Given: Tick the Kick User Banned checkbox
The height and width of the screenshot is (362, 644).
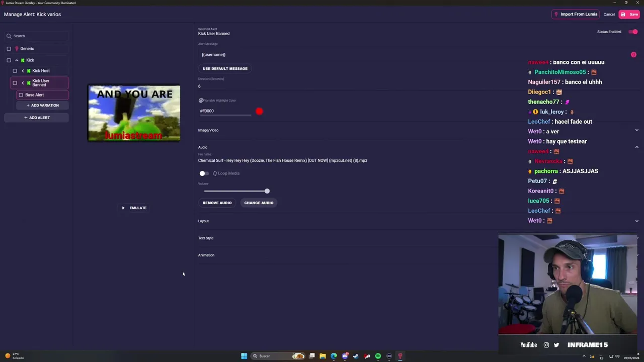Looking at the screenshot, I should point(15,83).
